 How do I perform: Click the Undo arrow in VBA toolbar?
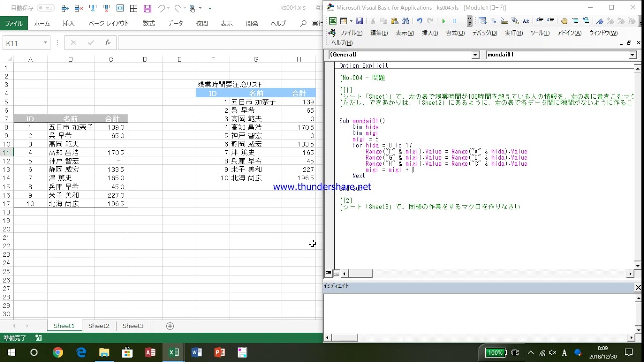click(x=419, y=21)
